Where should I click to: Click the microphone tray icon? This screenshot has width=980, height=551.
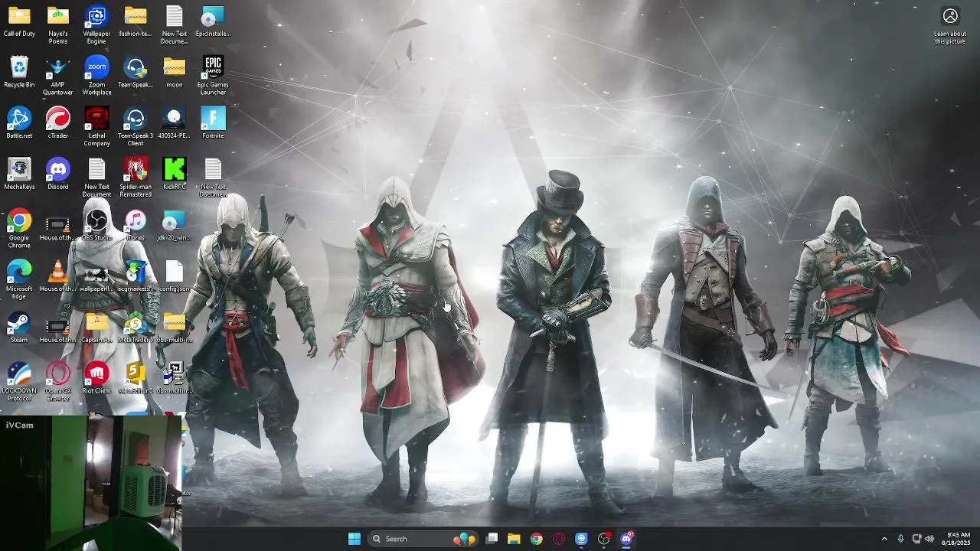(x=900, y=539)
